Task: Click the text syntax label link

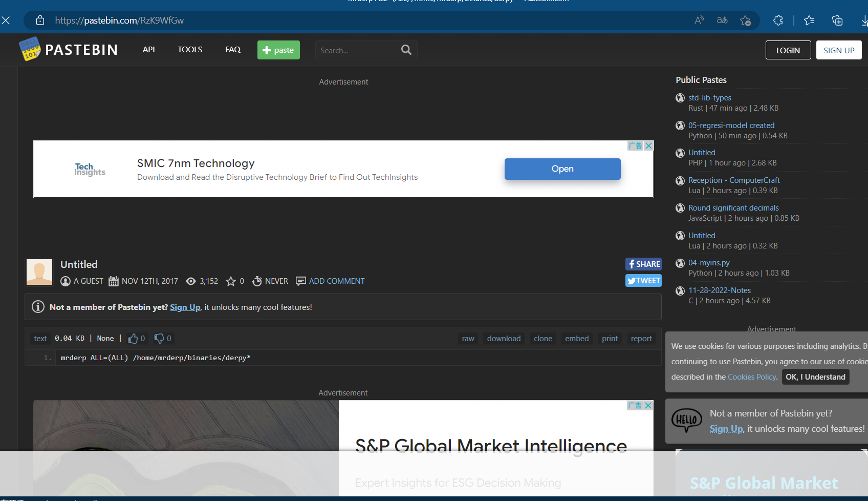Action: pyautogui.click(x=40, y=339)
